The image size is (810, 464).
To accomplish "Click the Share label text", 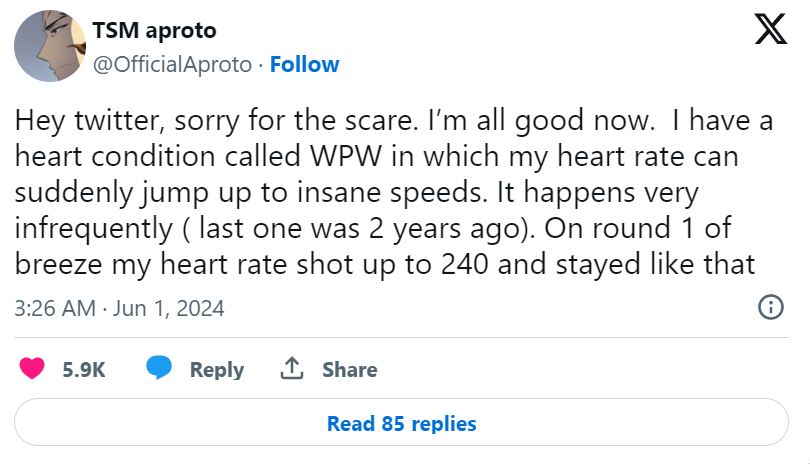I will [349, 369].
